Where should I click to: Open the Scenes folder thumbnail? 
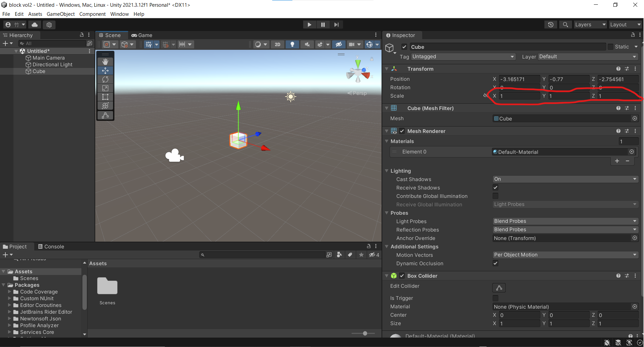(107, 286)
